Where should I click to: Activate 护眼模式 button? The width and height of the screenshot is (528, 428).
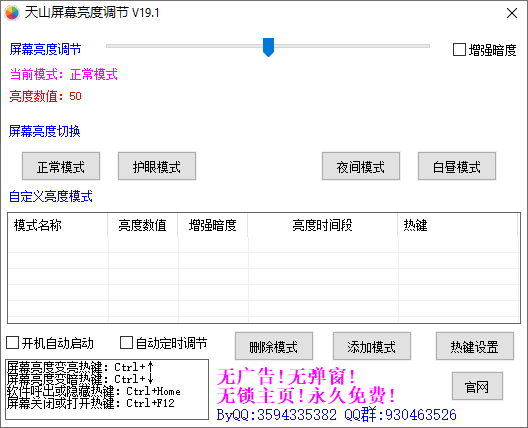157,166
